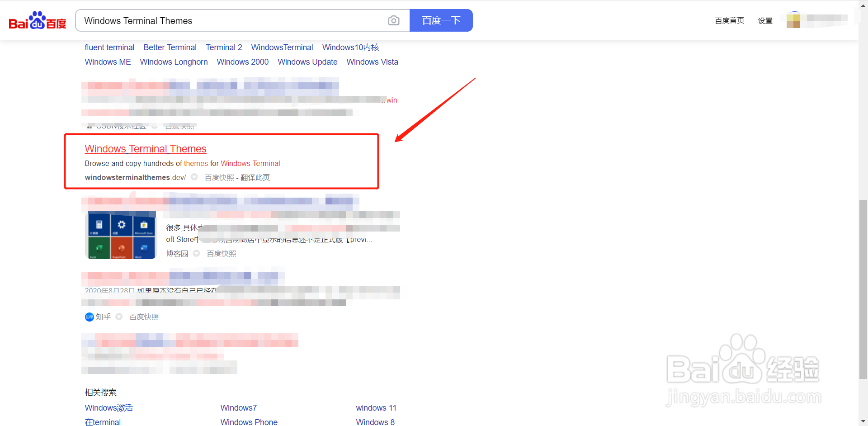Click the user avatar thumbnail
The height and width of the screenshot is (426, 868).
[x=793, y=21]
